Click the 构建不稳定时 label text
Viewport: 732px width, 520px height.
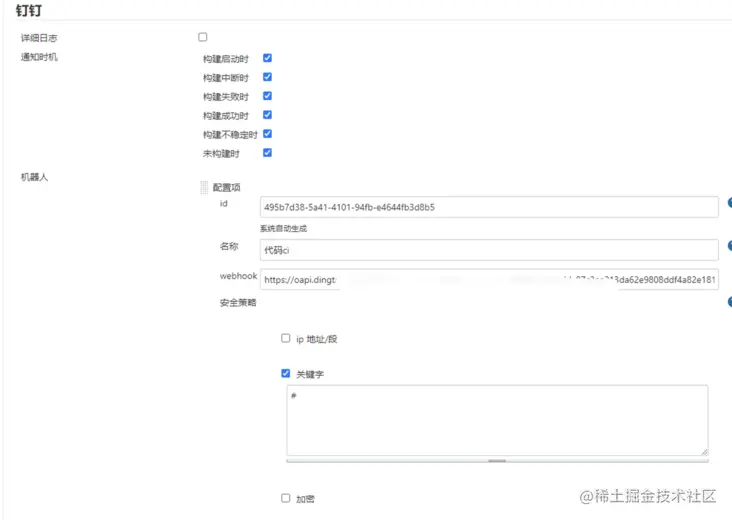click(230, 135)
